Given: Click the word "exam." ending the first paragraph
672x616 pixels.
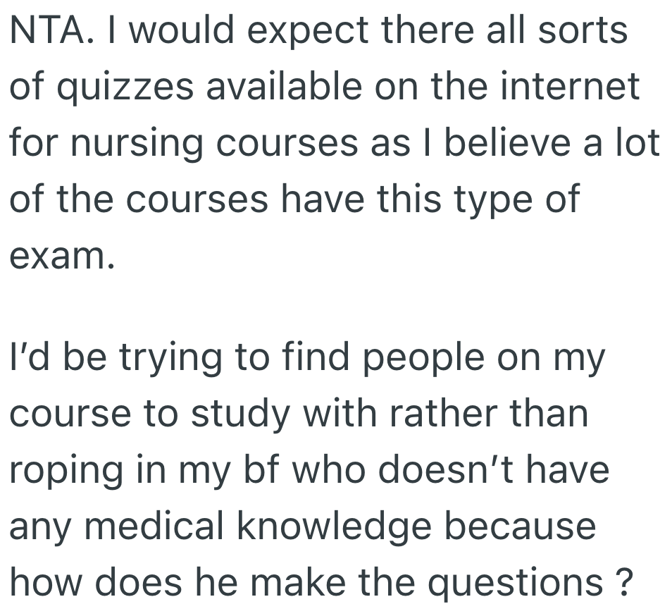Looking at the screenshot, I should coord(61,257).
